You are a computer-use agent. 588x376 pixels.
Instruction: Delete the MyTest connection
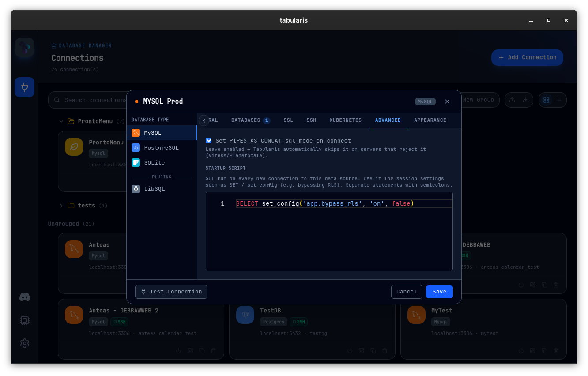click(x=556, y=351)
